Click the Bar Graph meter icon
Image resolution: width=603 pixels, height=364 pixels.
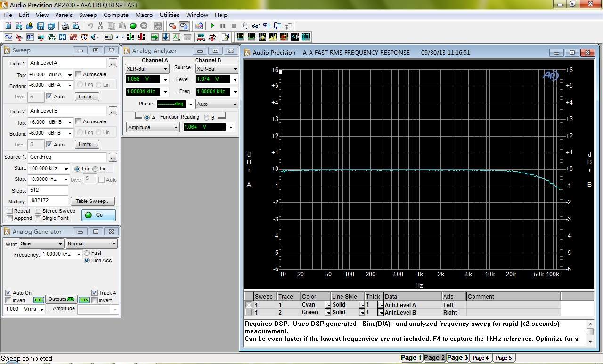(201, 37)
